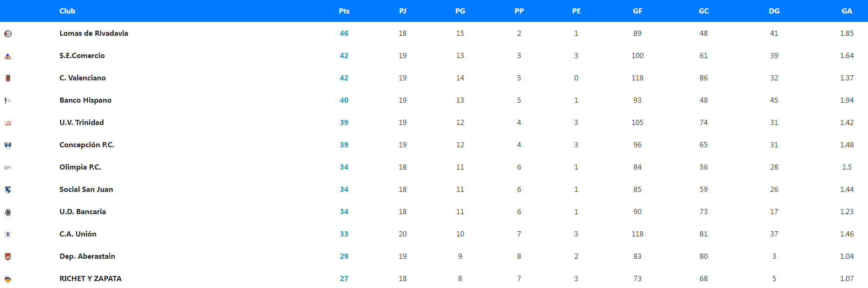Open the Lomas de Rivadavia team name
This screenshot has height=288, width=868.
click(x=94, y=33)
